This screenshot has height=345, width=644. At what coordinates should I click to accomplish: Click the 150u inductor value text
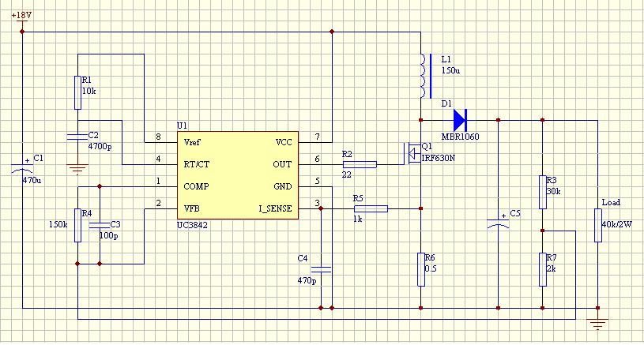[x=450, y=70]
